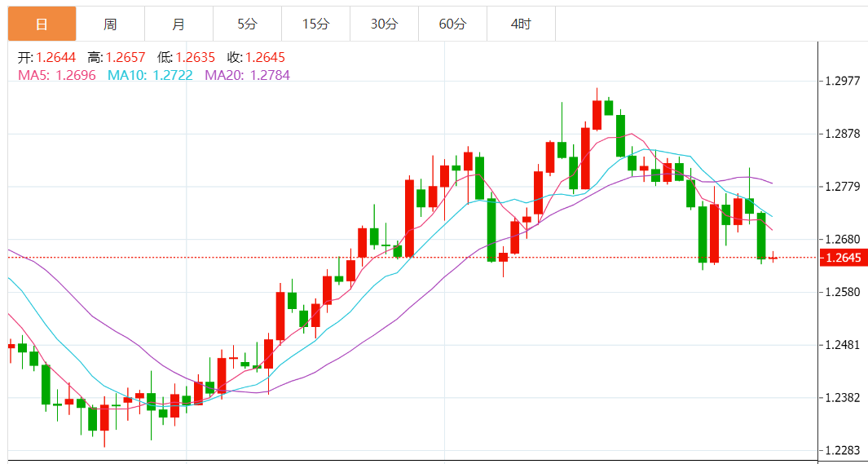Switch to the 60分 interval tab
This screenshot has width=868, height=464.
click(452, 24)
